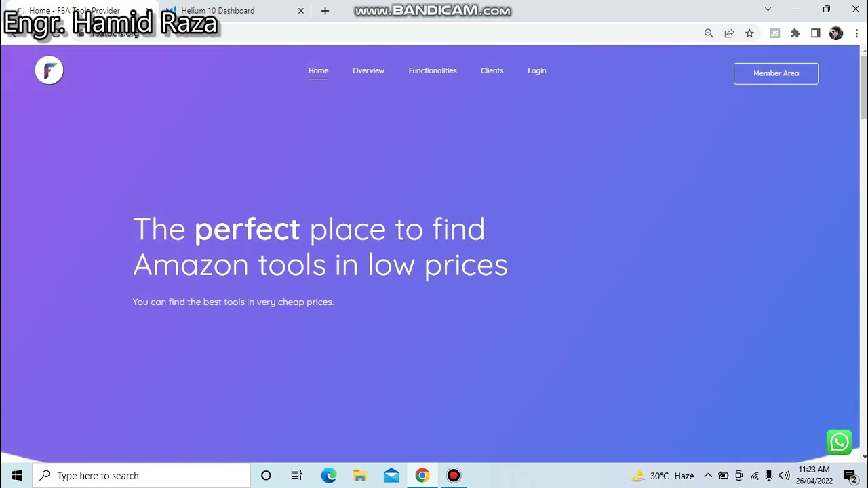The width and height of the screenshot is (868, 488).
Task: Open Cortana circle in taskbar
Action: pyautogui.click(x=266, y=476)
